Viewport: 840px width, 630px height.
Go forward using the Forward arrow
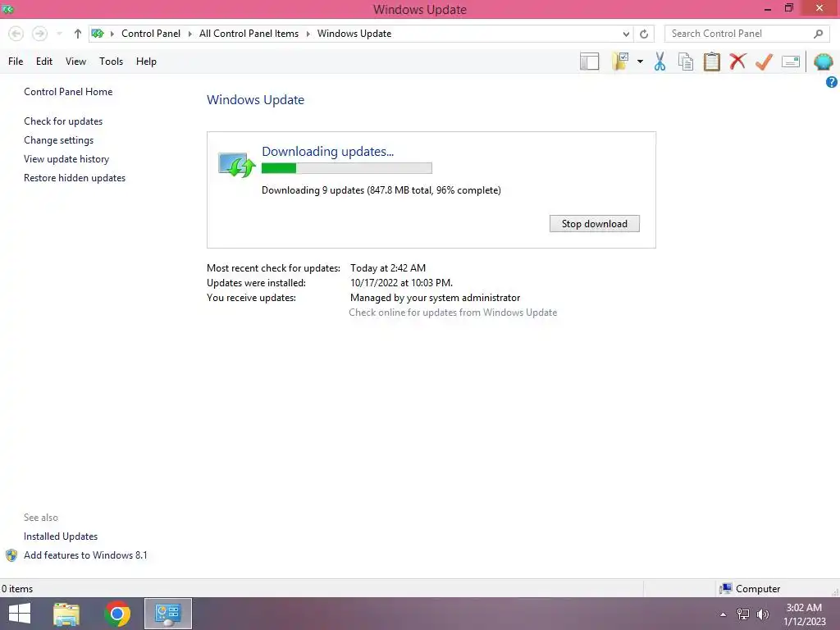click(x=39, y=34)
